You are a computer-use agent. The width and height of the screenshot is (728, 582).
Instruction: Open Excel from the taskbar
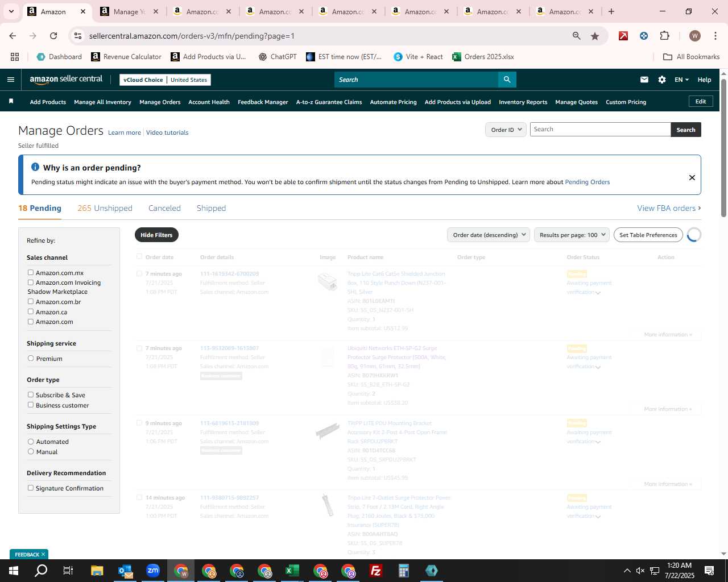click(x=292, y=571)
